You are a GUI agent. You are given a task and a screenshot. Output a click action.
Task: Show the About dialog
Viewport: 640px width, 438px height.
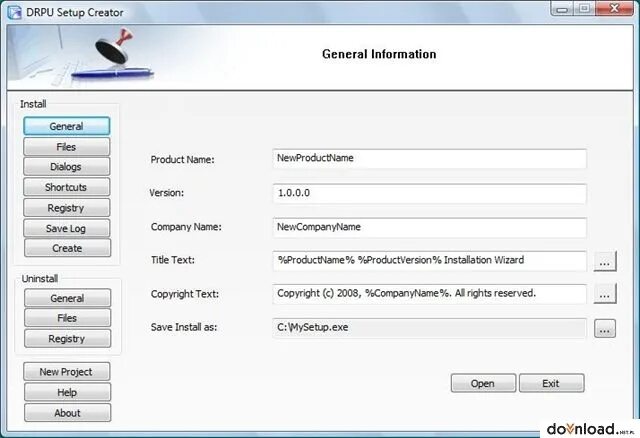(x=67, y=413)
